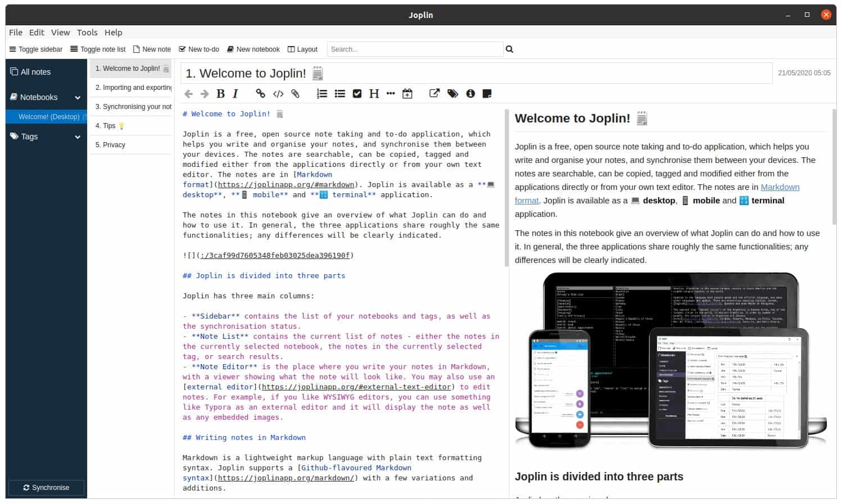Open the '4. Tips' note
The width and height of the screenshot is (842, 504).
tap(131, 126)
